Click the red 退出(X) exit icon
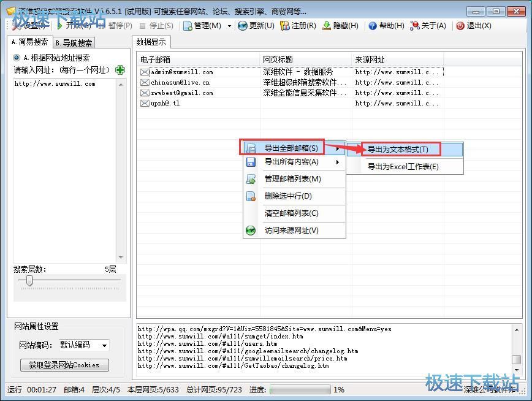 (460, 26)
